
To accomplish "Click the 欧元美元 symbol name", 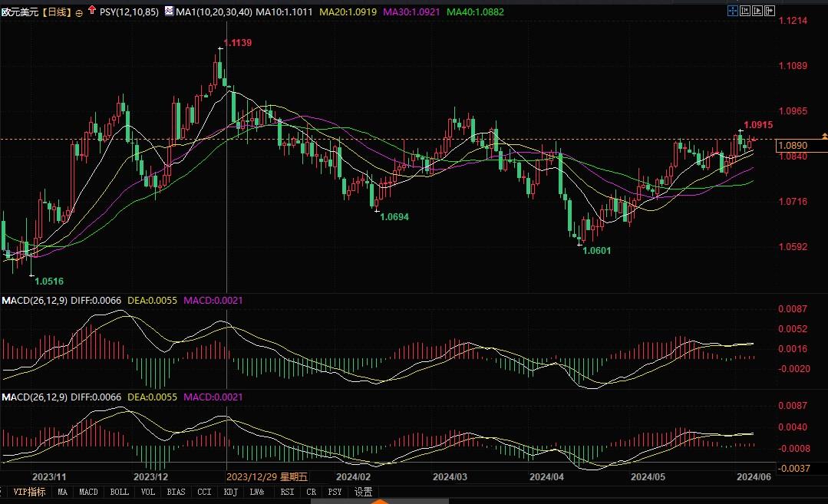I will tap(20, 12).
